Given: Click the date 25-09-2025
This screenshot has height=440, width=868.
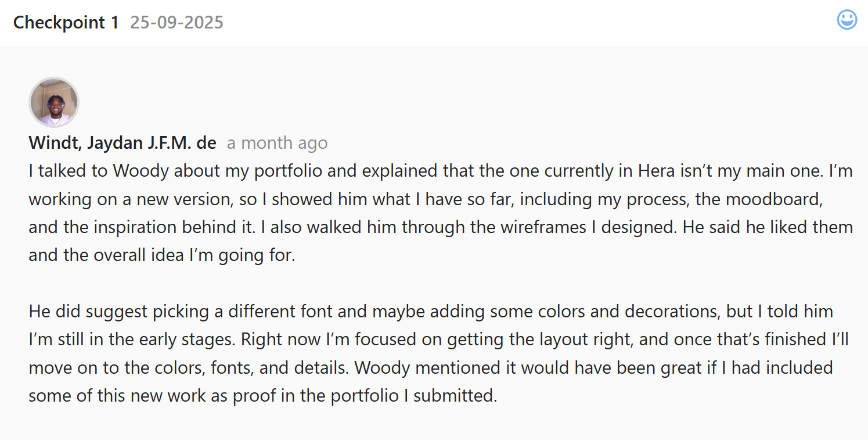Looking at the screenshot, I should (177, 23).
